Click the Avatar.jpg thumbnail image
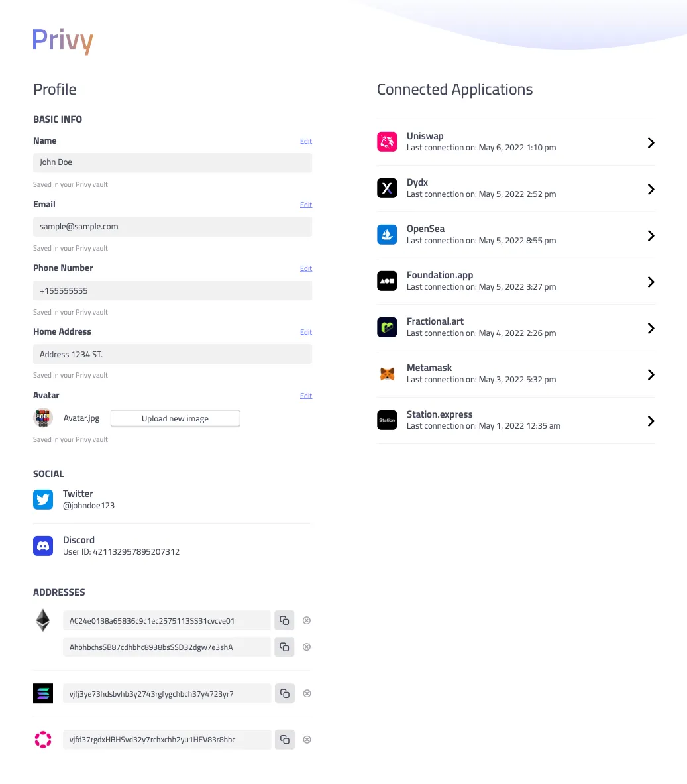The width and height of the screenshot is (687, 784). tap(43, 418)
